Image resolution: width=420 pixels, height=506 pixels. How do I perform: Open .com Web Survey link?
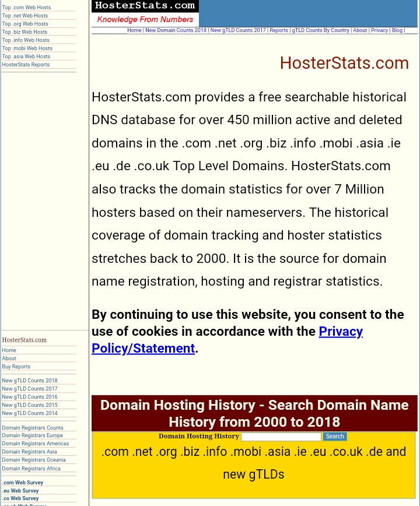click(x=23, y=483)
